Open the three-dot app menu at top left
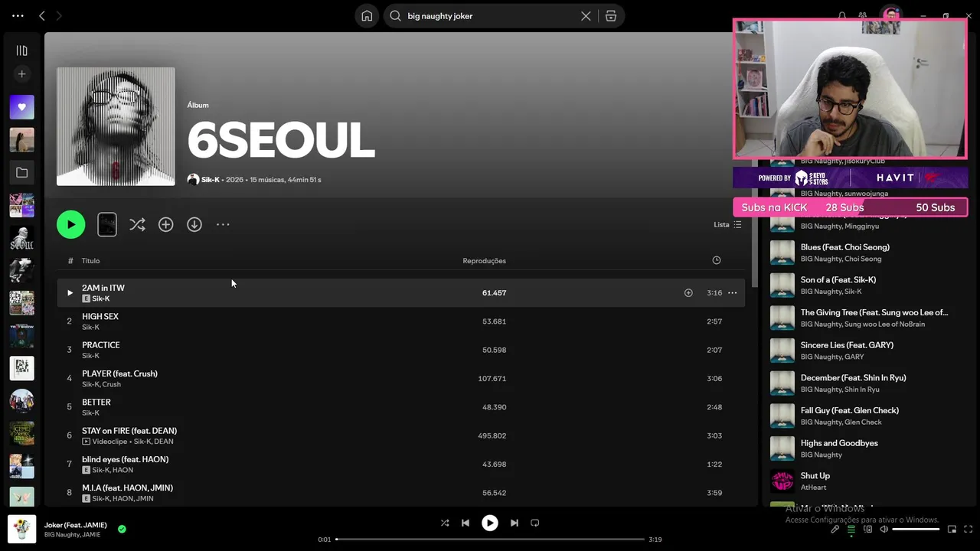The image size is (980, 551). pos(18,15)
